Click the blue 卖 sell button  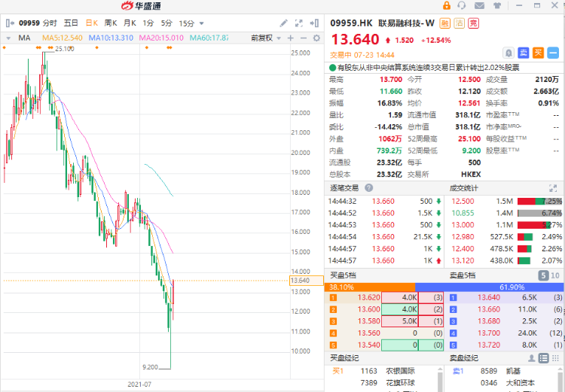pos(524,53)
